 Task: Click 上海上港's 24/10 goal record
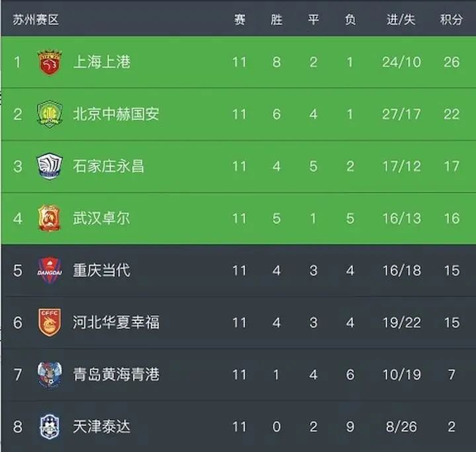(401, 62)
